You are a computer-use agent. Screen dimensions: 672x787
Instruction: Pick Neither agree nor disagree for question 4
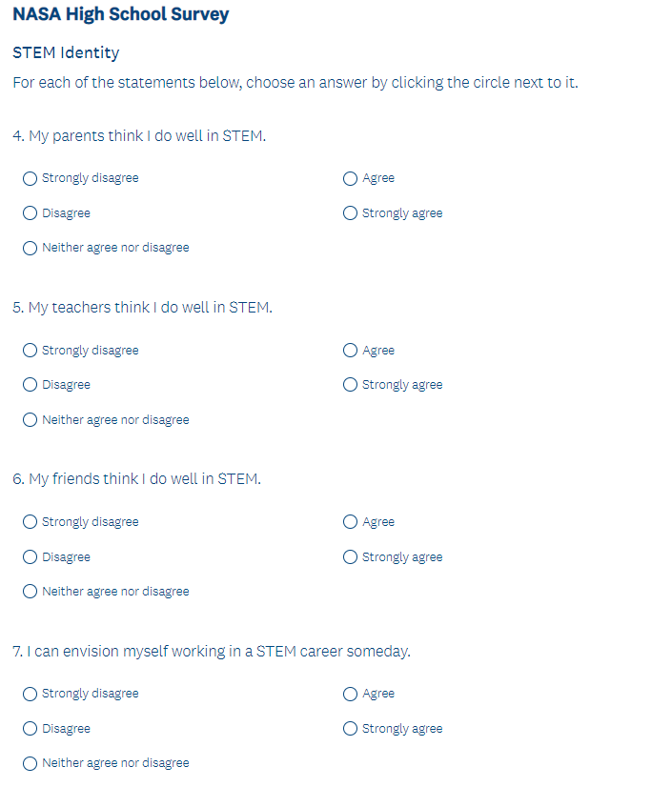tap(31, 248)
